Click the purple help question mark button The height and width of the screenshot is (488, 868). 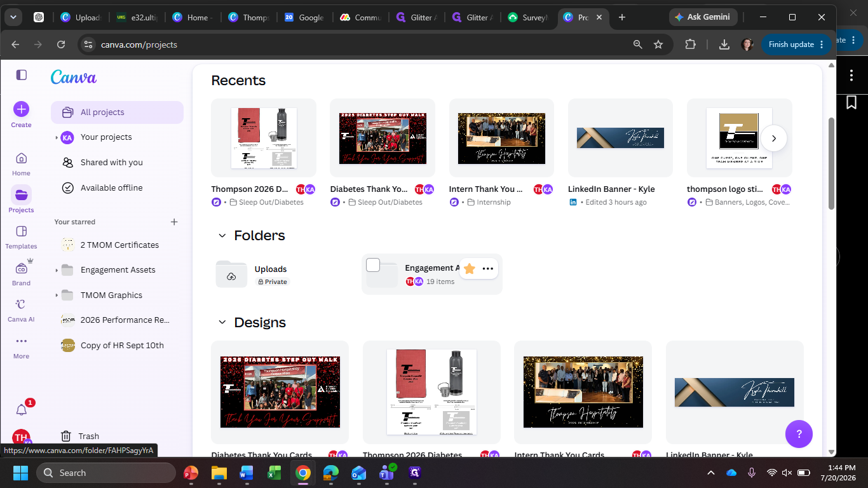tap(799, 435)
